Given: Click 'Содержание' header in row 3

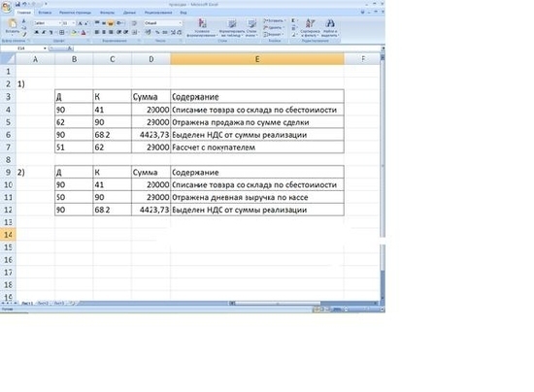Looking at the screenshot, I should [x=257, y=97].
